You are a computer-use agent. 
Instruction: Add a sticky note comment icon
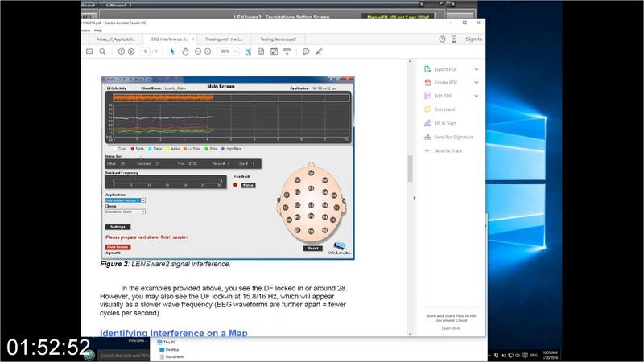click(306, 51)
